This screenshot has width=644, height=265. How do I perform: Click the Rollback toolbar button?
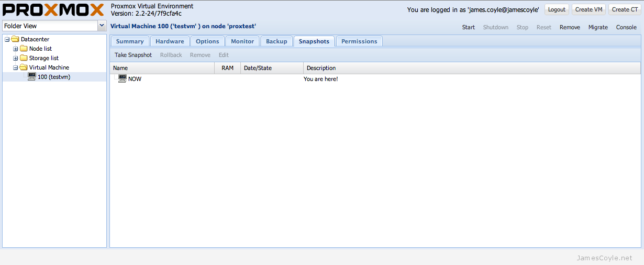(171, 55)
